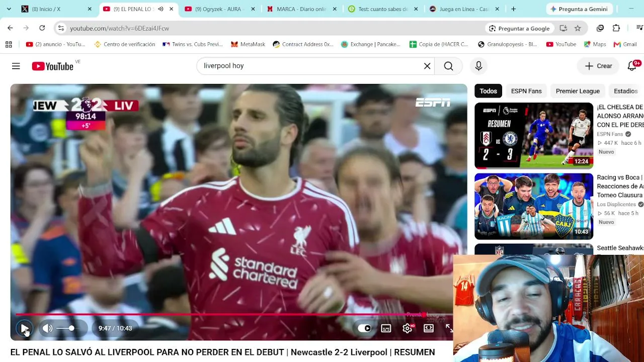Mute the video with the speaker icon

click(47, 328)
